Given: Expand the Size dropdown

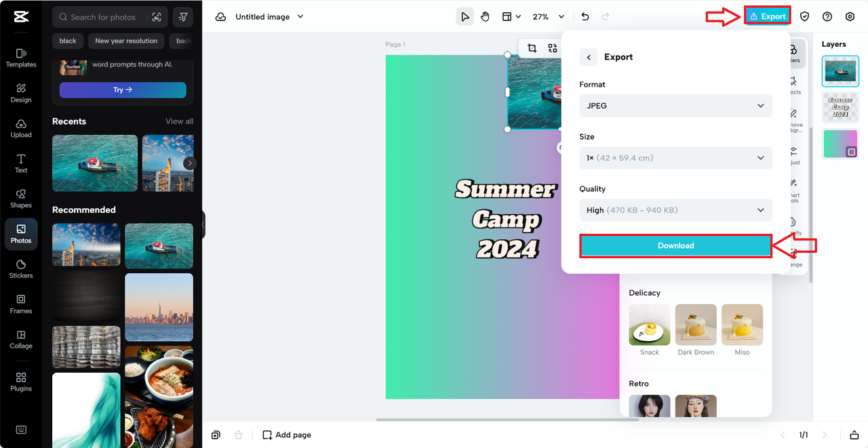Looking at the screenshot, I should click(x=675, y=158).
